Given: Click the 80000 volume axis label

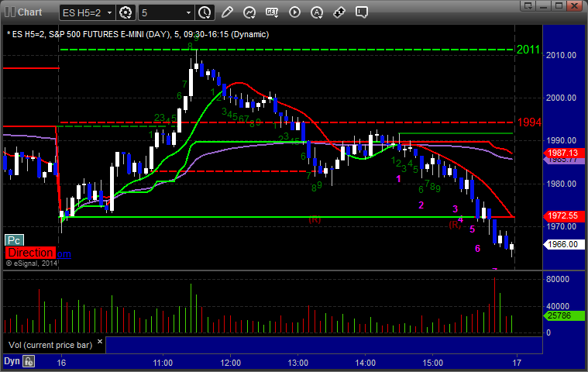Looking at the screenshot, I should click(558, 279).
